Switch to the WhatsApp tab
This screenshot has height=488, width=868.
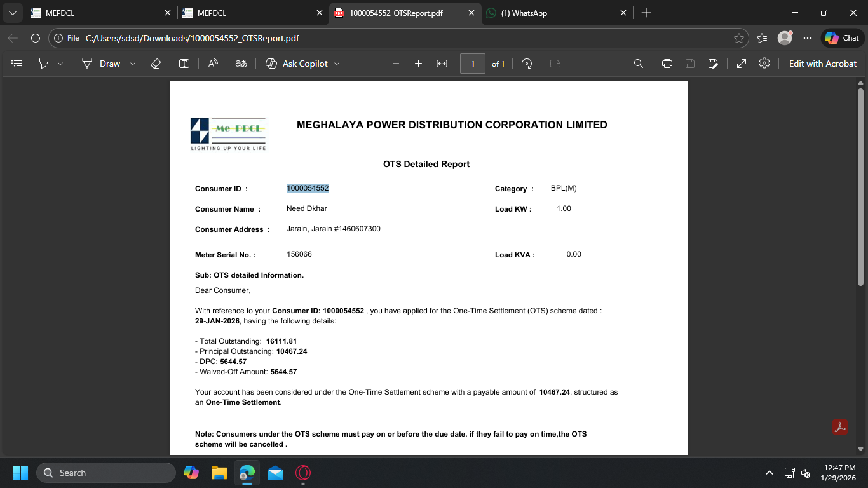tap(557, 13)
